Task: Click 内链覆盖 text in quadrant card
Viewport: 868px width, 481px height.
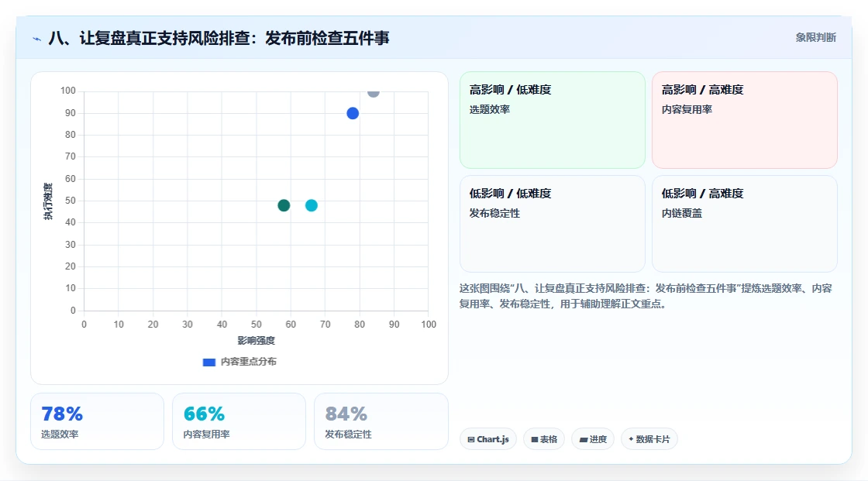Action: click(681, 213)
